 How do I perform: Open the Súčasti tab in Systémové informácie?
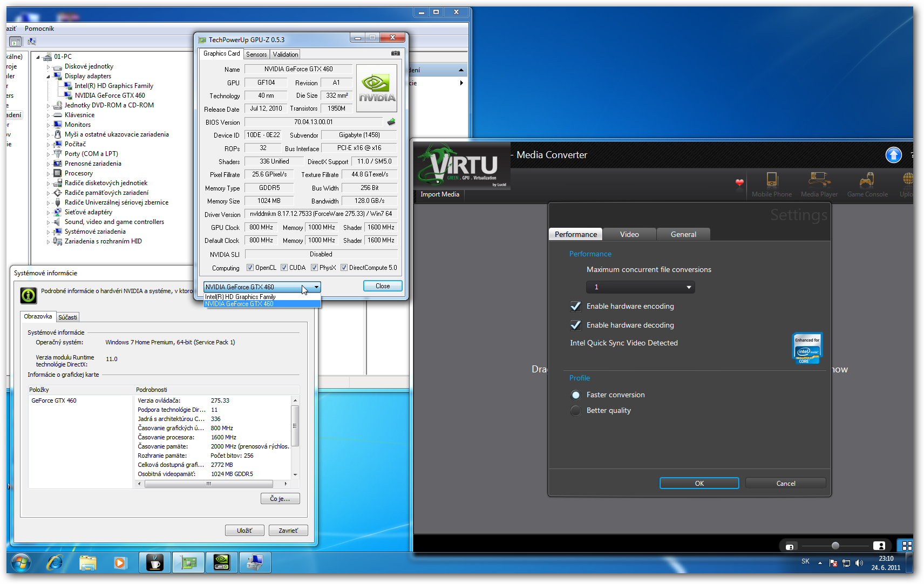click(x=67, y=317)
